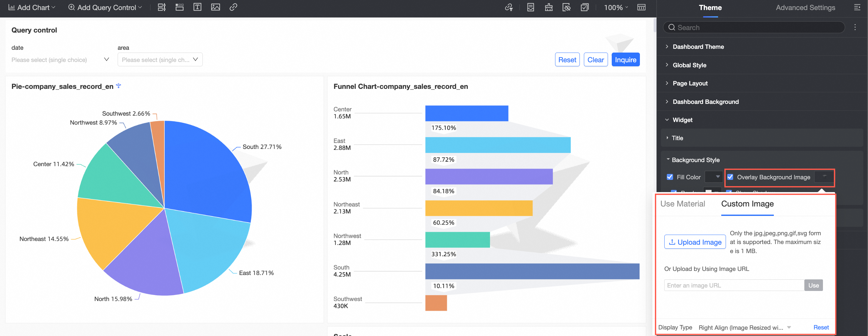Click the collapse panel icon beside Advanced Settings
The height and width of the screenshot is (336, 868).
(857, 8)
